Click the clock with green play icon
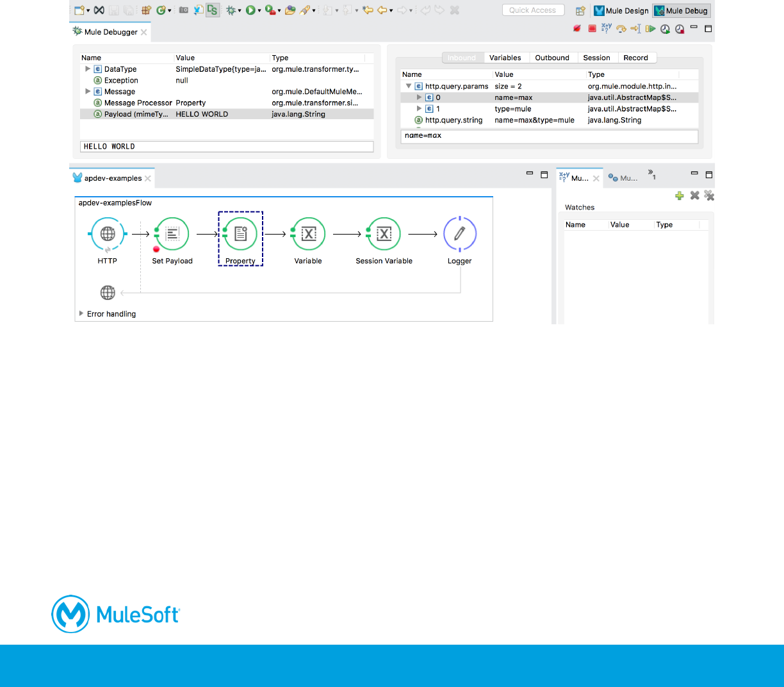Viewport: 784px width, 687px height. tap(666, 29)
